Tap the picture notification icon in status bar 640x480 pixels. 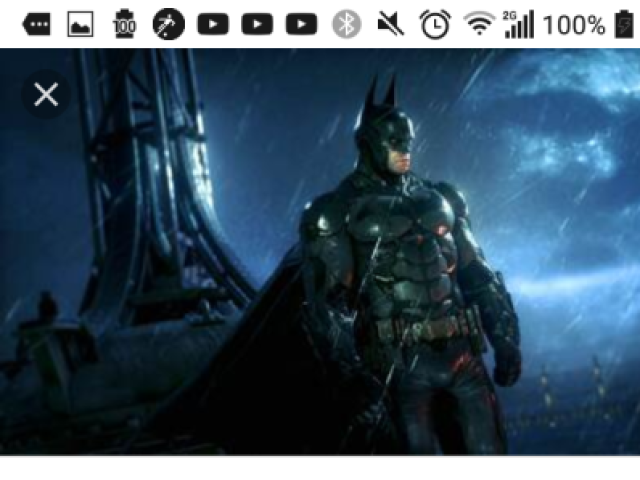[80, 24]
